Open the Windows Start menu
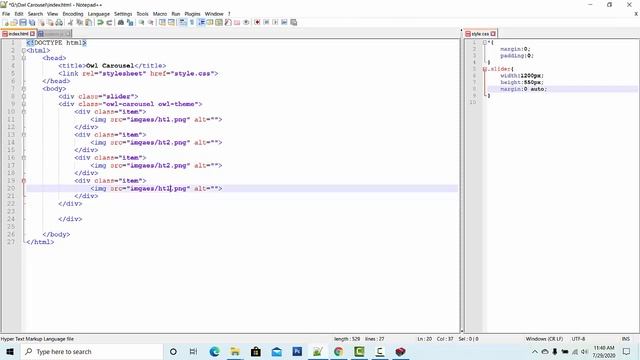This screenshot has height=360, width=640. (x=10, y=351)
